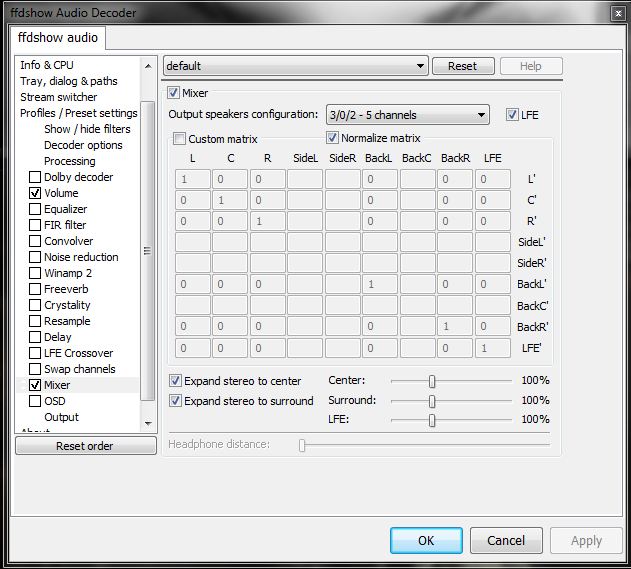Select the Mixer filter label
The image size is (631, 569).
pos(57,385)
